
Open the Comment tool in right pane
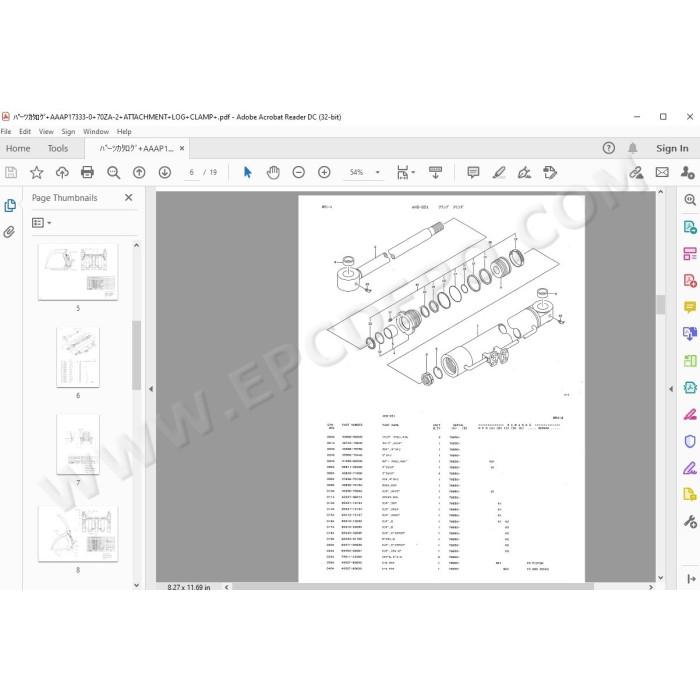pyautogui.click(x=690, y=307)
